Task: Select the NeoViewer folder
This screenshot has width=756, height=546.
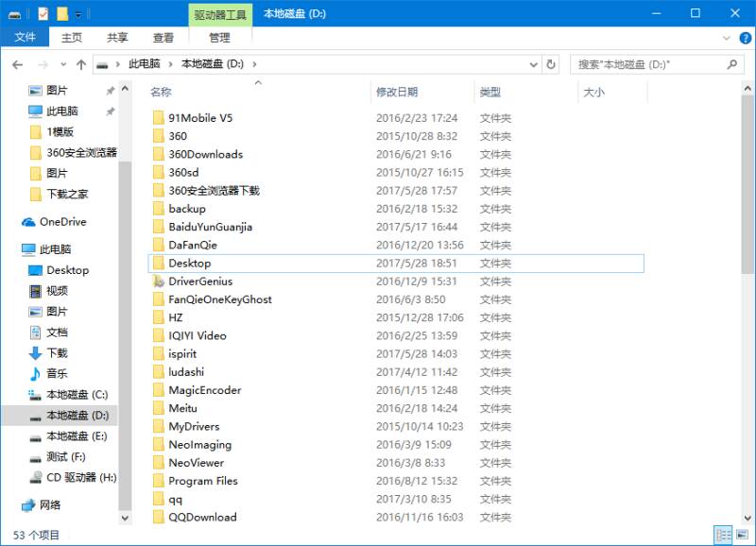Action: click(x=197, y=463)
